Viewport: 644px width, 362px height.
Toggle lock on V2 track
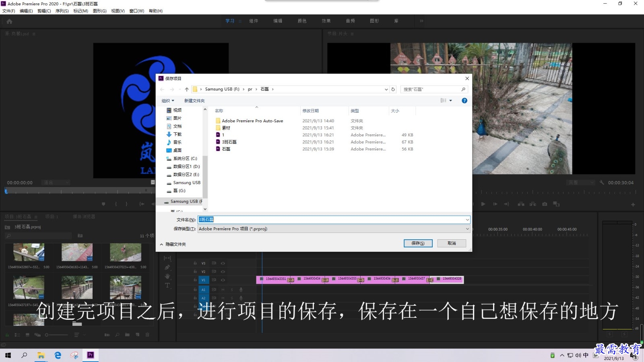click(195, 272)
